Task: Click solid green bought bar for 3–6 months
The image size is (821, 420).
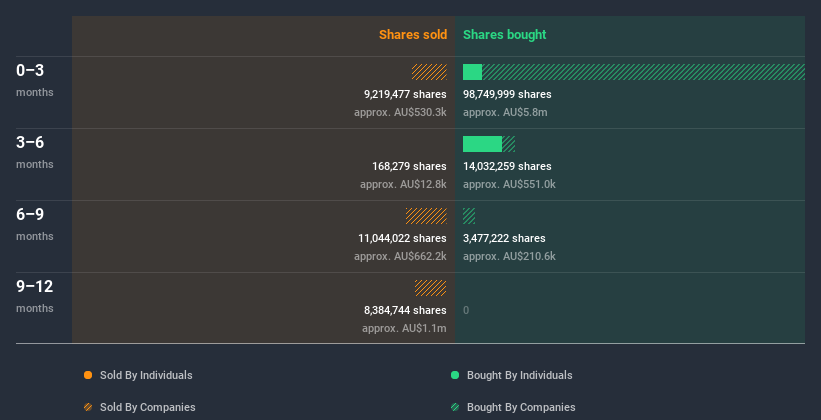Action: (x=482, y=144)
